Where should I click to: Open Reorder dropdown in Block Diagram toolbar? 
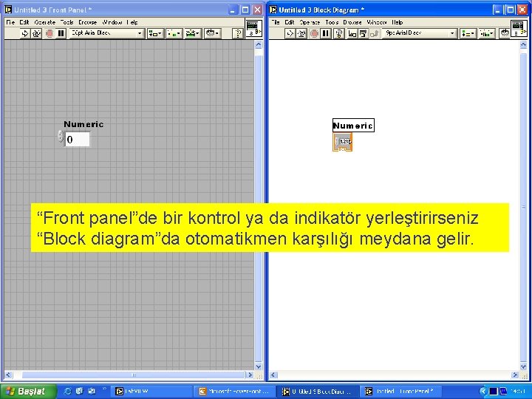click(x=505, y=33)
